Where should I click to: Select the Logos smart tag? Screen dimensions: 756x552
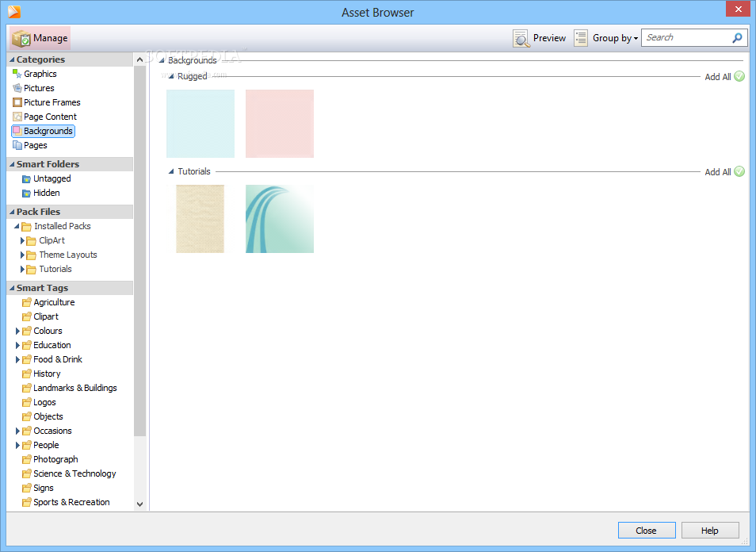(44, 402)
